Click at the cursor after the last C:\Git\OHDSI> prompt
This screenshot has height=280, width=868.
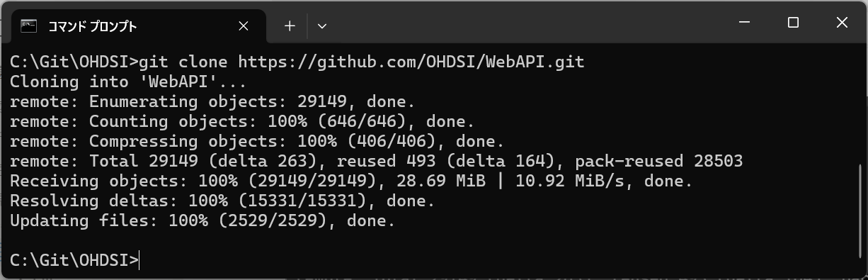pyautogui.click(x=140, y=260)
